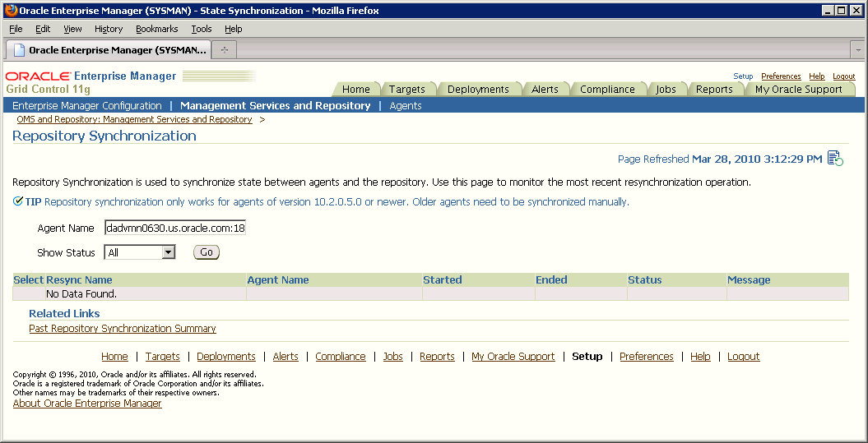The image size is (868, 443).
Task: Click the footer Deployments link
Action: [226, 357]
